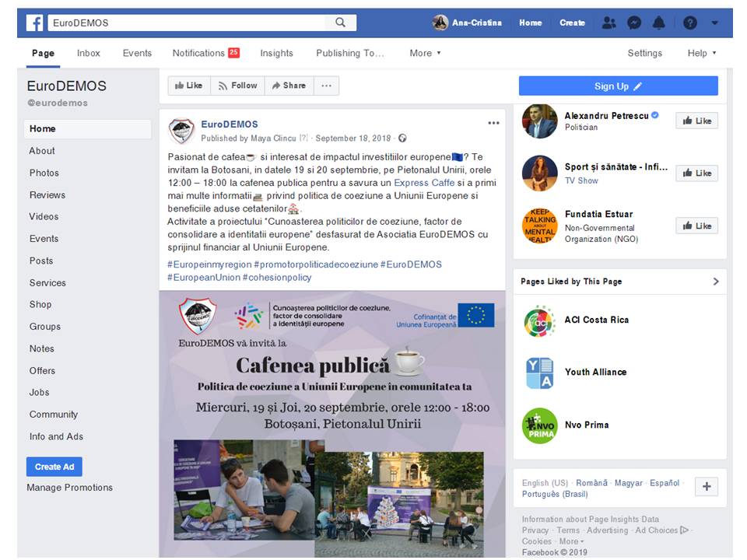Open the account dropdown arrow
The image size is (747, 560).
coord(714,23)
